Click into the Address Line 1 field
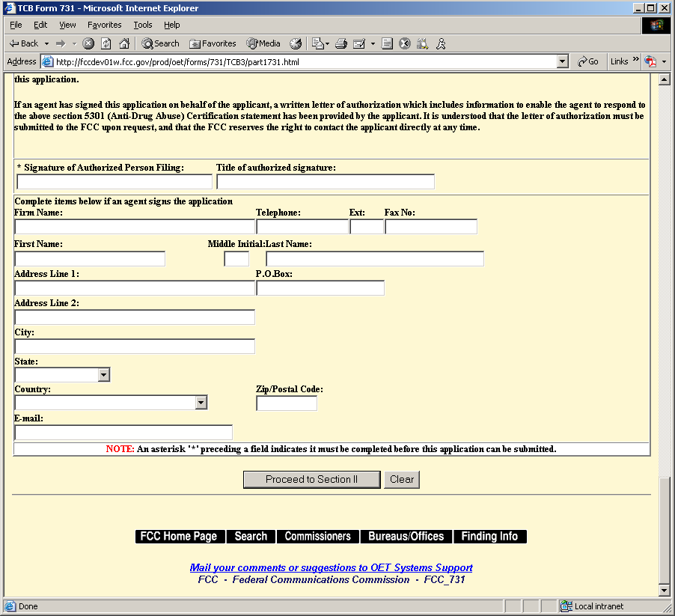This screenshot has height=616, width=675. tap(135, 288)
